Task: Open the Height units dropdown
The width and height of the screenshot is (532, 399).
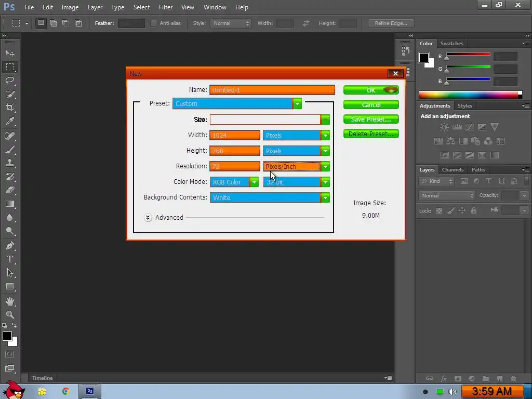Action: point(296,151)
